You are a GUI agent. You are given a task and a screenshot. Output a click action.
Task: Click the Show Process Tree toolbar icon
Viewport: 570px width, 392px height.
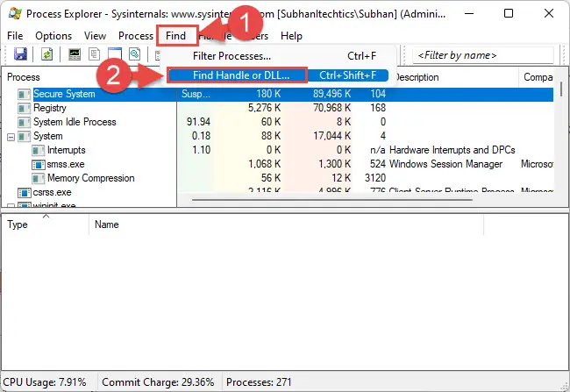(95, 54)
